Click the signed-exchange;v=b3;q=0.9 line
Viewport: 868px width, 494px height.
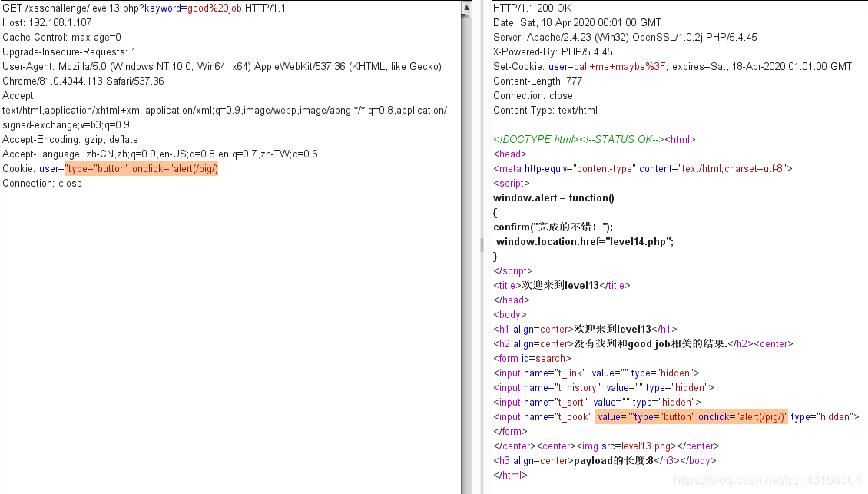[66, 125]
